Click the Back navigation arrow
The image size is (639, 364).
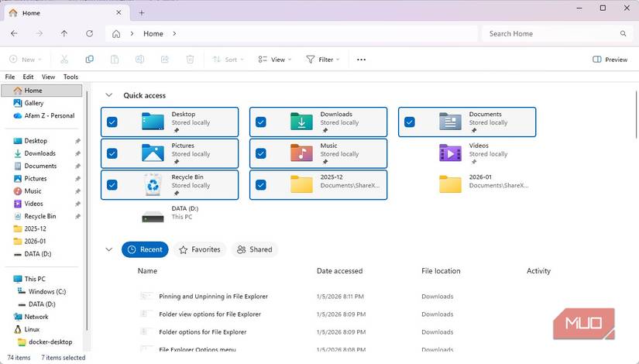click(x=14, y=33)
